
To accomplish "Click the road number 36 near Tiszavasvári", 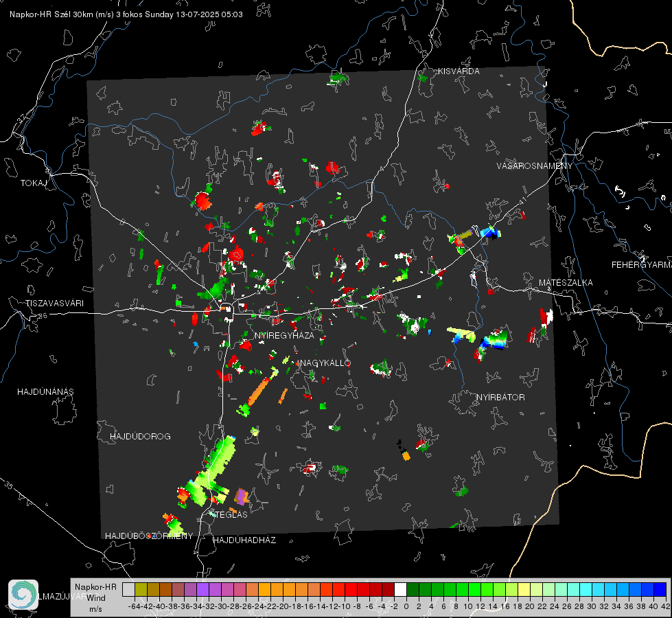I will (43, 316).
